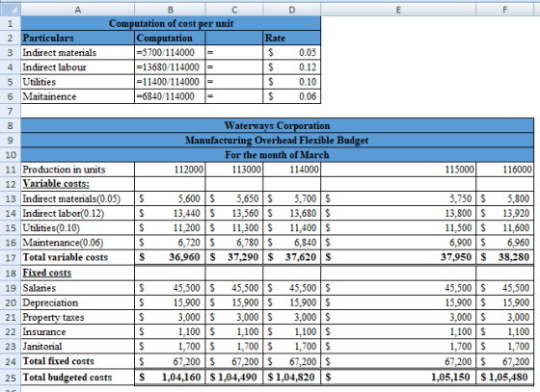Select the 5,600 indirect materials value

click(170, 198)
